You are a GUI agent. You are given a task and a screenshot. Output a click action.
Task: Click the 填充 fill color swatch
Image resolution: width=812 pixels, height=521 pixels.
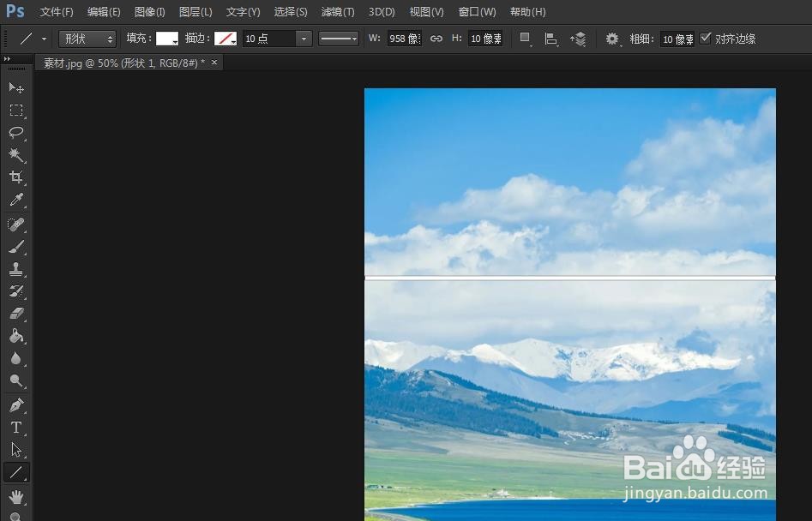click(x=168, y=38)
